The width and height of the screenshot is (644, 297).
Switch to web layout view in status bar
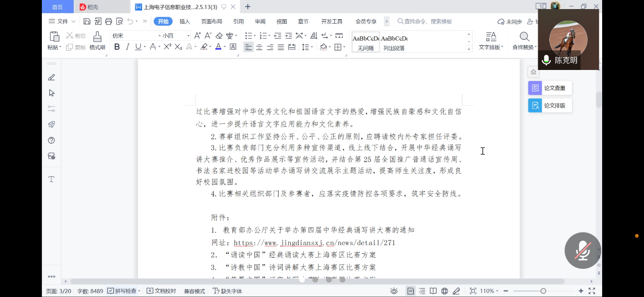(444, 291)
